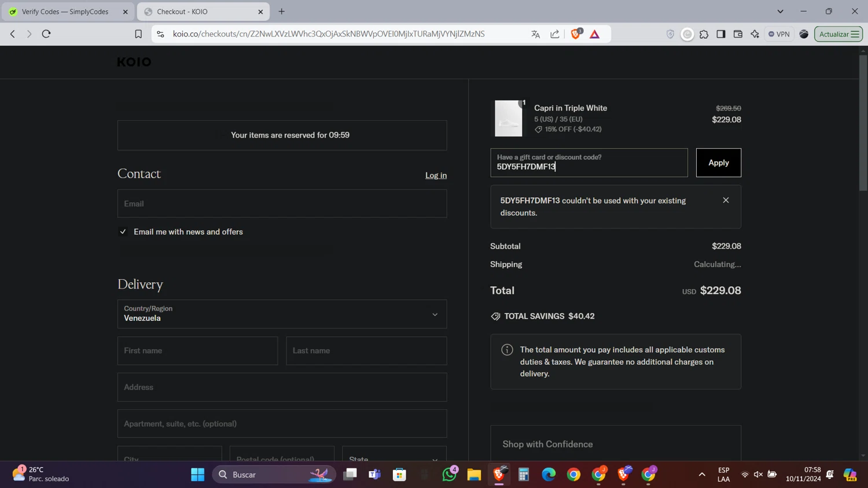Screen dimensions: 868x488
Task: Click the Capri in Triple White thumbnail
Action: coord(508,119)
